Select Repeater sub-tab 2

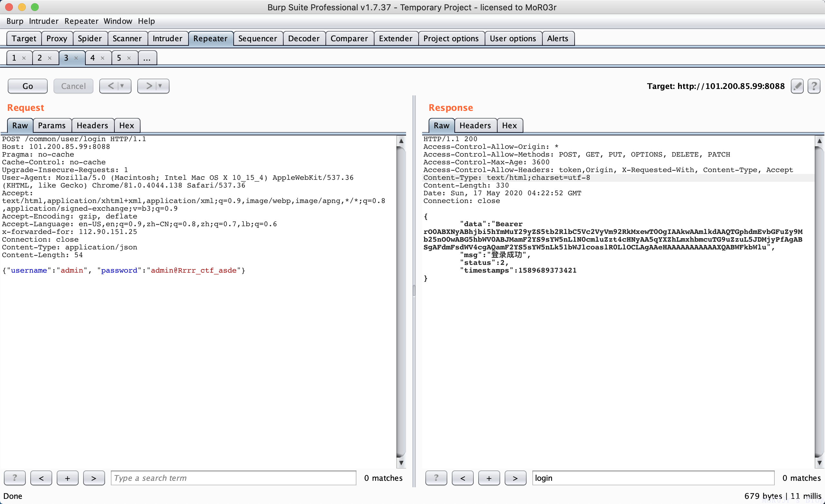(40, 58)
